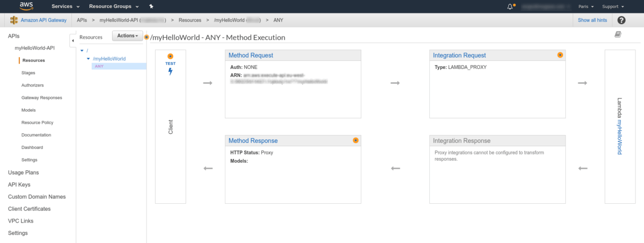Open the notifications bell
The image size is (644, 243).
tap(510, 6)
